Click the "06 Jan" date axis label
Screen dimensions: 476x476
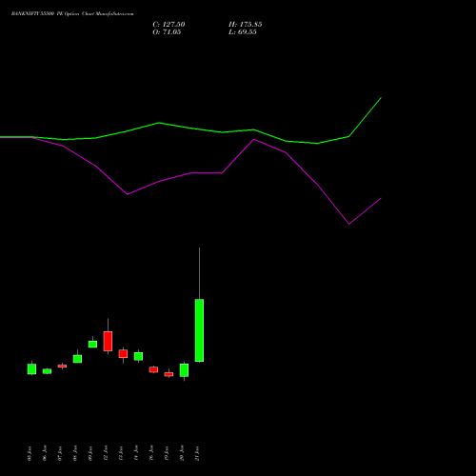[x=45, y=453]
